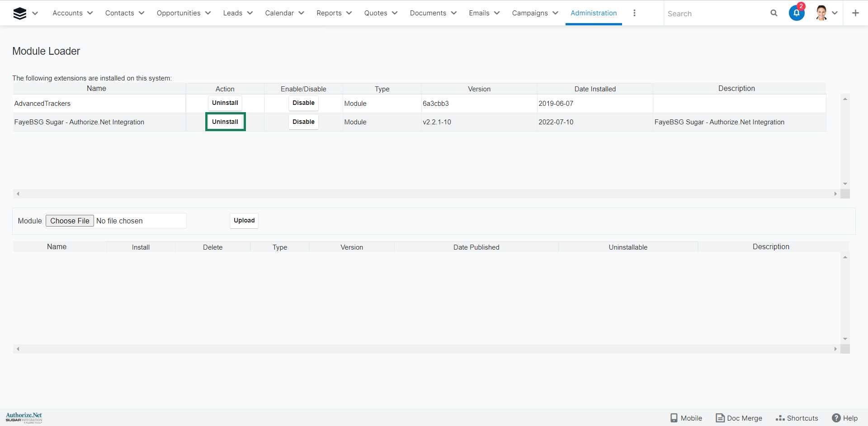
Task: Open Doc Merge in footer
Action: click(x=739, y=418)
